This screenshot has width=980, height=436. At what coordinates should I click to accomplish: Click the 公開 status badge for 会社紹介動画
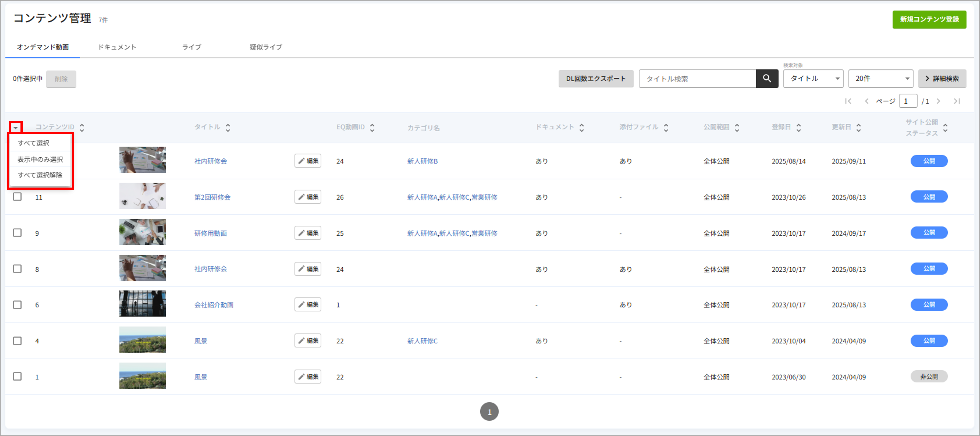click(x=929, y=305)
